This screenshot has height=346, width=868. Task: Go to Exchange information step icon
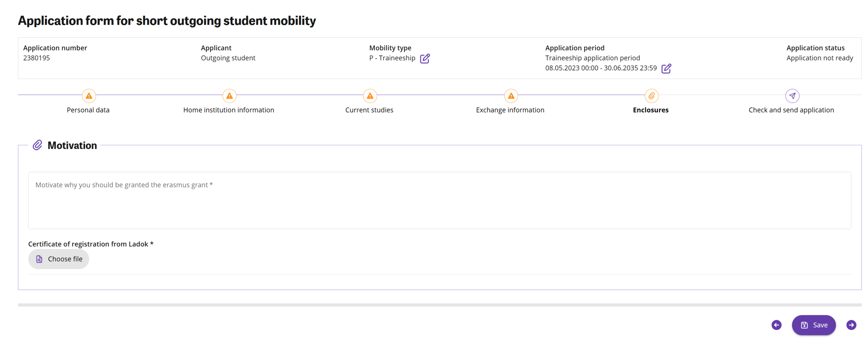point(511,96)
